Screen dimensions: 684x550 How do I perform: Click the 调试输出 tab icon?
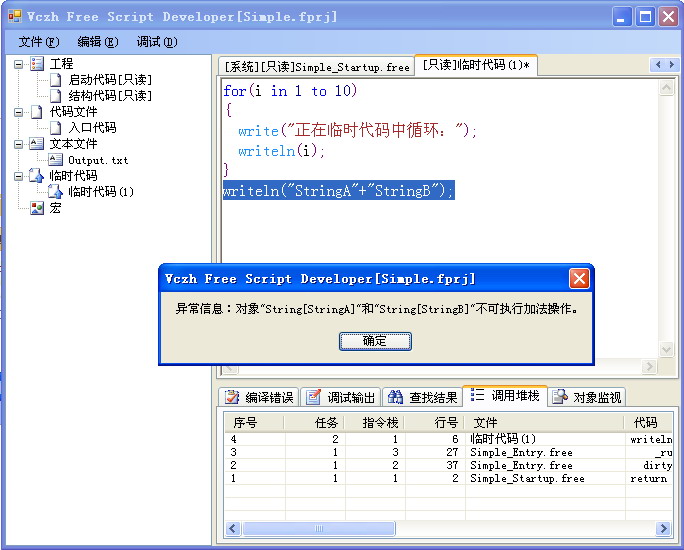[313, 397]
